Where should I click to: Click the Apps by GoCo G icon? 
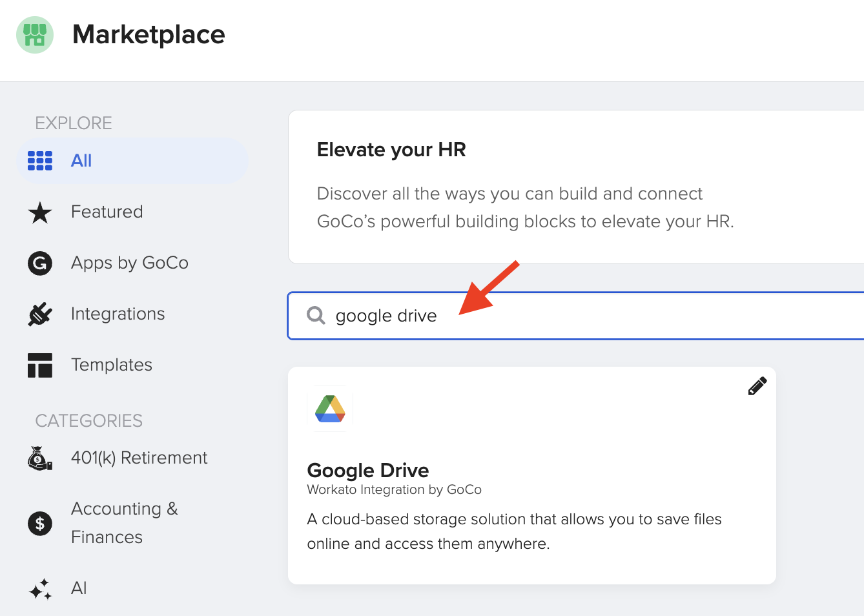40,263
